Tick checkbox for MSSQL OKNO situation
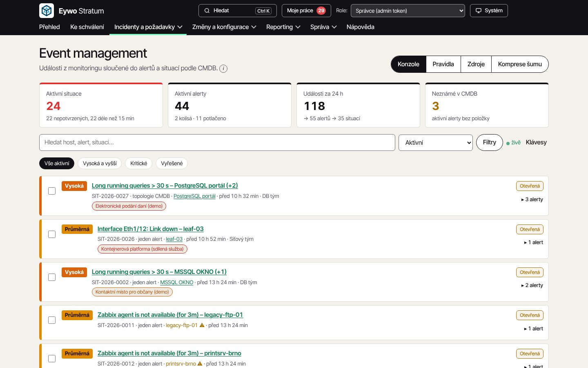Image resolution: width=588 pixels, height=368 pixels. pyautogui.click(x=52, y=277)
